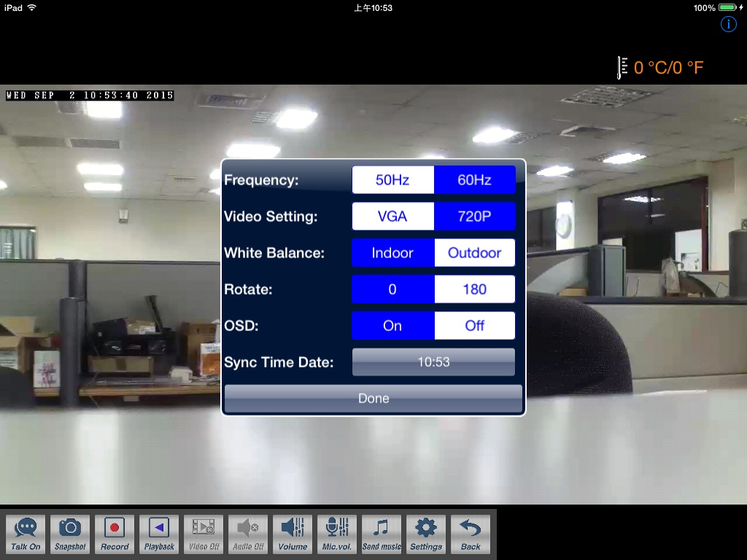This screenshot has width=747, height=560.
Task: Turn OSD Off
Action: tap(474, 326)
